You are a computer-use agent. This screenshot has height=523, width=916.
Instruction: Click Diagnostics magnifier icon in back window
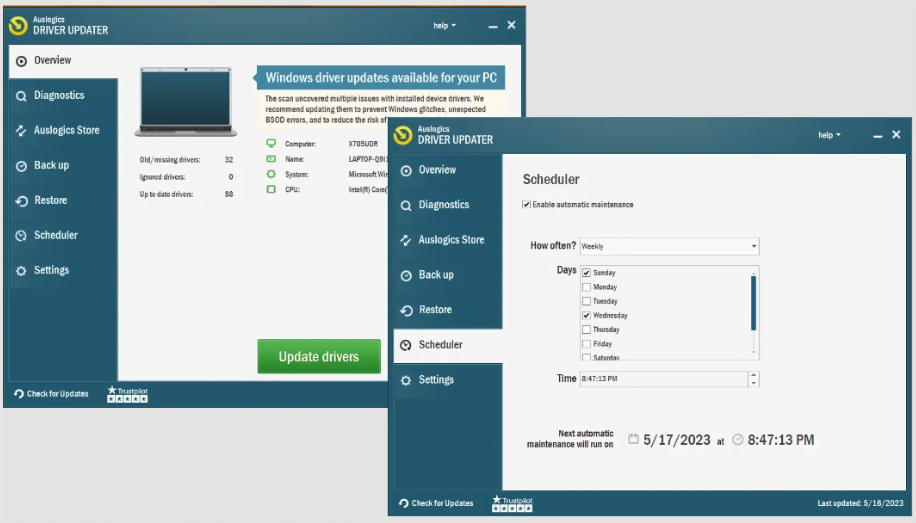click(21, 96)
